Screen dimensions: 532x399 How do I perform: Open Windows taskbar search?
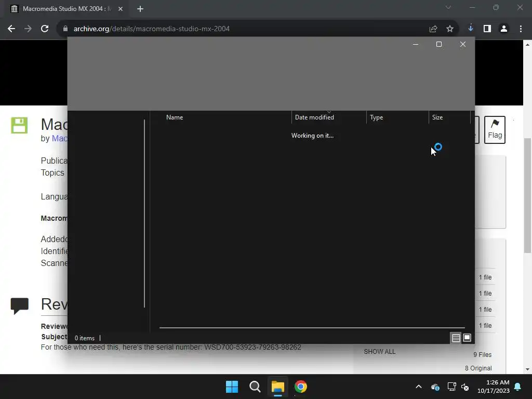(x=255, y=387)
